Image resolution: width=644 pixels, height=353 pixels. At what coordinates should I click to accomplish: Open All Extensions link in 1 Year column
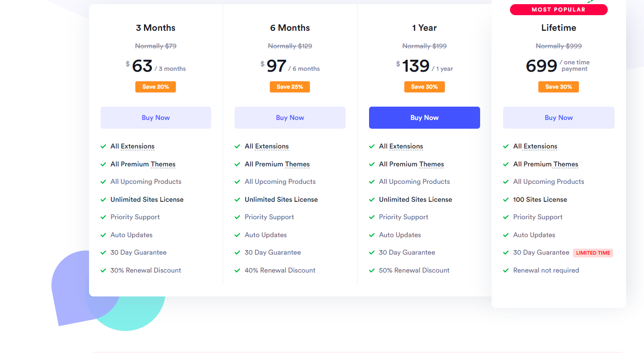point(401,146)
